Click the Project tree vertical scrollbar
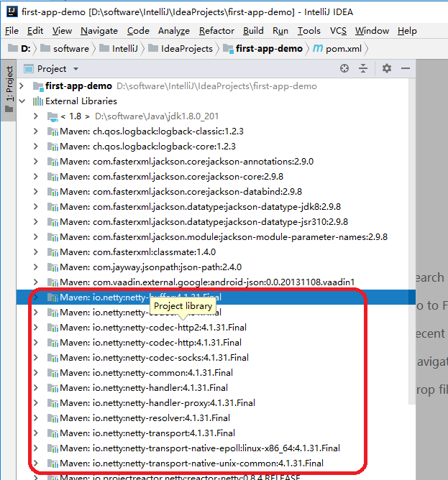Viewport: 448px width, 480px height. pyautogui.click(x=412, y=241)
